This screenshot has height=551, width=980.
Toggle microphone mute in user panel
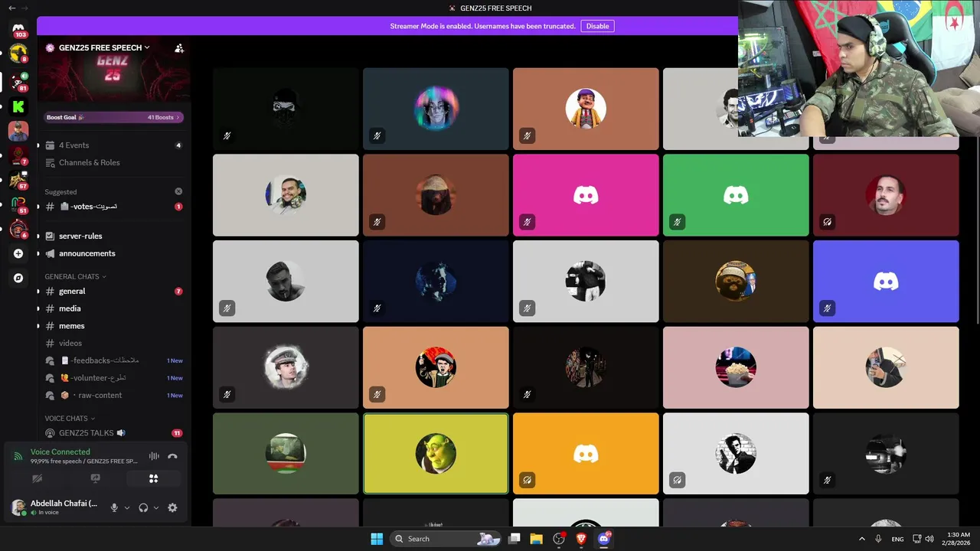pyautogui.click(x=114, y=507)
